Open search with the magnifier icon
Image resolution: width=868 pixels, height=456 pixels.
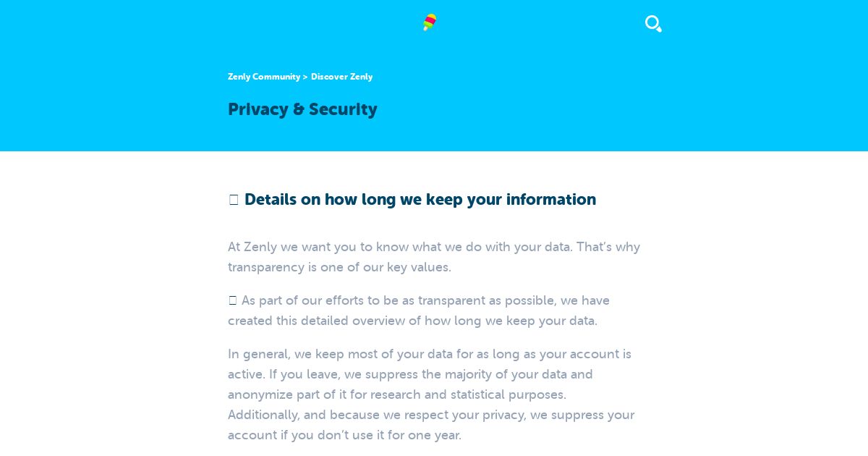[x=653, y=23]
